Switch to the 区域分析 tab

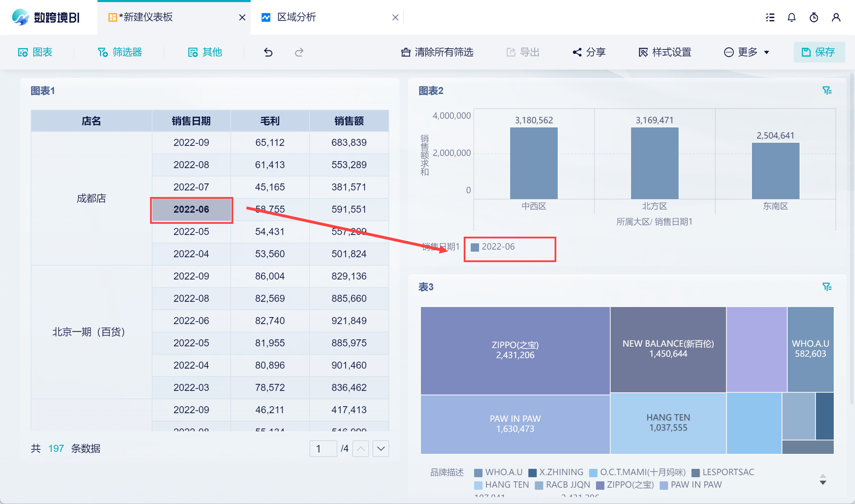pos(297,17)
